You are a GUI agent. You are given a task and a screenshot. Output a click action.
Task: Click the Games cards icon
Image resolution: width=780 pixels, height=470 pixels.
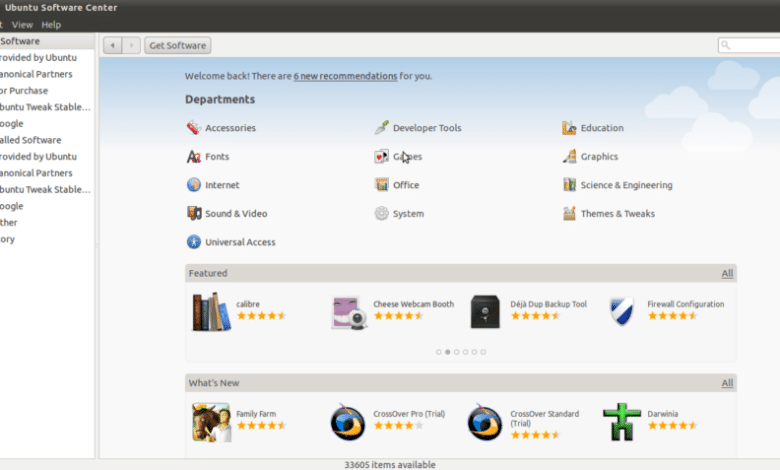[382, 157]
